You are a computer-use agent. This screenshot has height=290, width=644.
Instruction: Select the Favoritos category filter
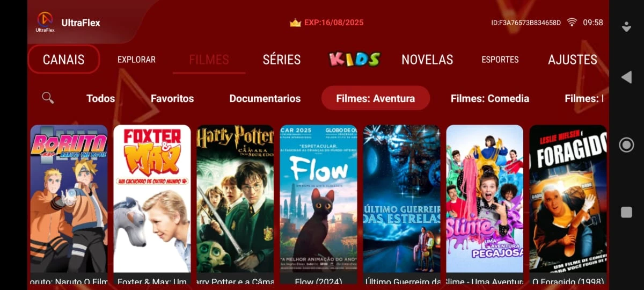click(x=172, y=98)
